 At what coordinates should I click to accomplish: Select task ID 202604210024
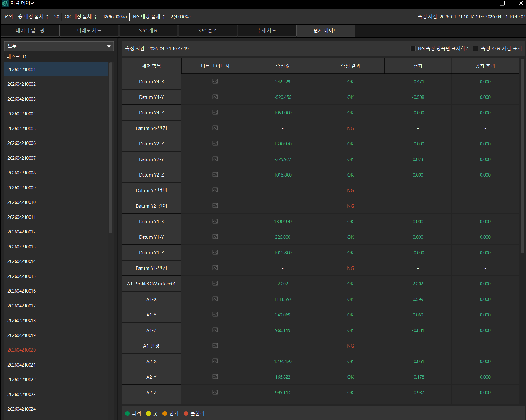56,409
